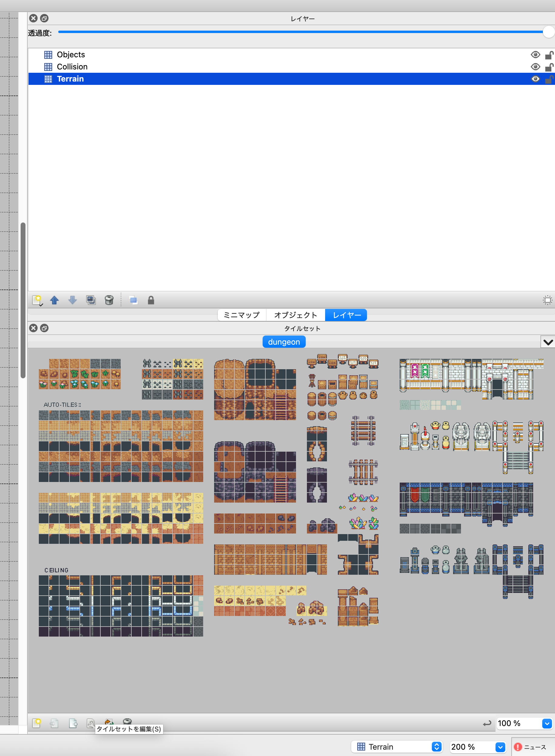555x756 pixels.
Task: Open the current layer Terrain combo box
Action: coord(397,747)
